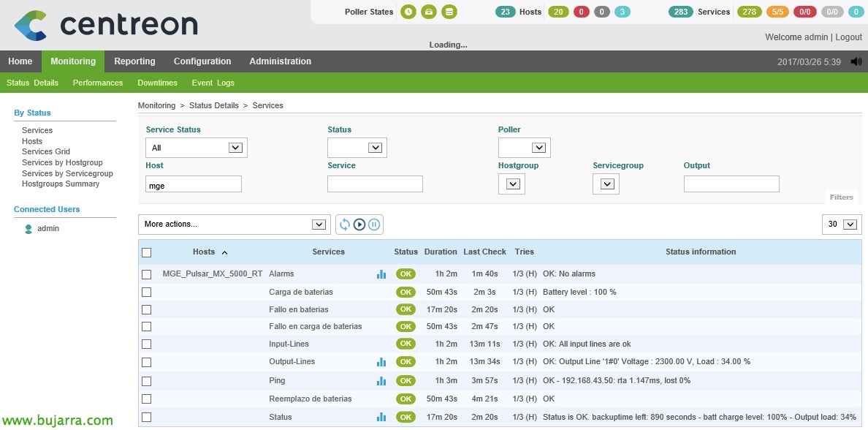Click the poller latency clock icon

[408, 12]
